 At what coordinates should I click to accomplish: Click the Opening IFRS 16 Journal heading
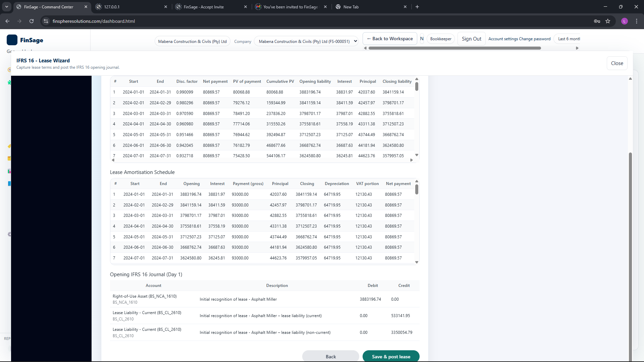tap(146, 275)
